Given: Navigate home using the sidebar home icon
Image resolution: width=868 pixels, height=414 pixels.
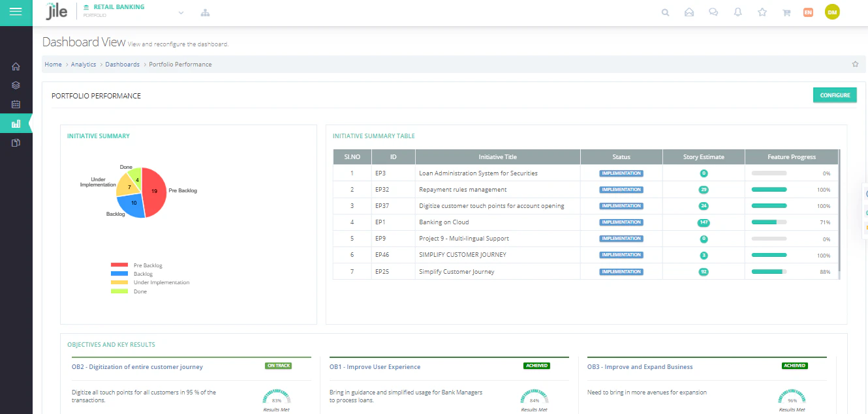Looking at the screenshot, I should pyautogui.click(x=16, y=66).
